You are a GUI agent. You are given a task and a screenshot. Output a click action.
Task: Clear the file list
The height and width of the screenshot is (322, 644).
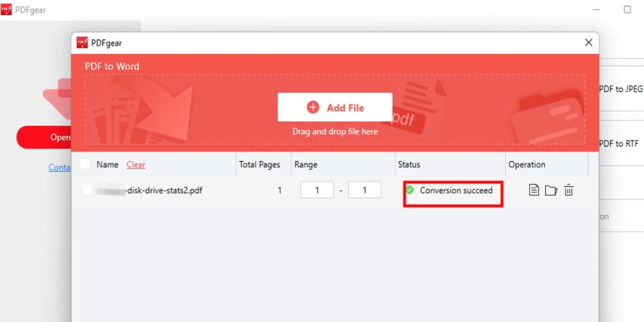click(x=136, y=164)
